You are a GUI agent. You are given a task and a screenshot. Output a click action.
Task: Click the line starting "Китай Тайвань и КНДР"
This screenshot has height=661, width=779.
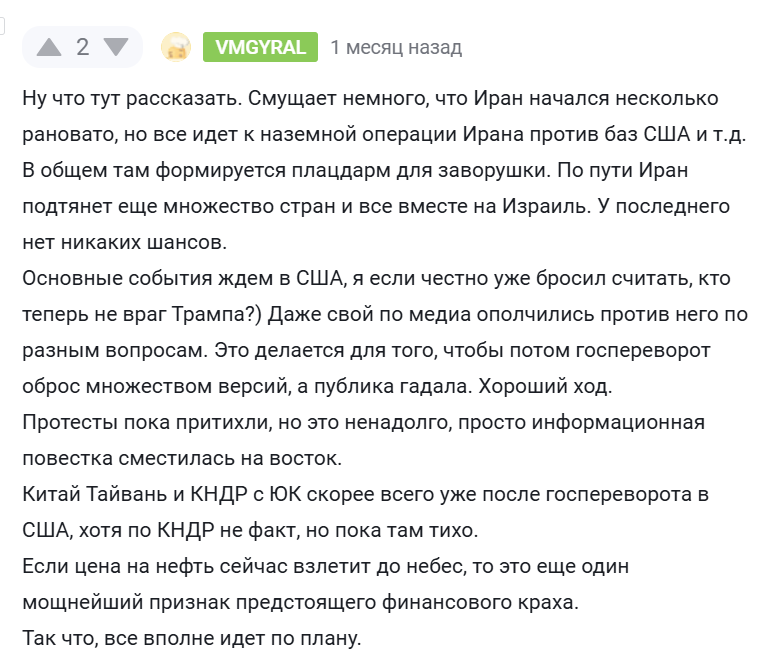point(366,495)
